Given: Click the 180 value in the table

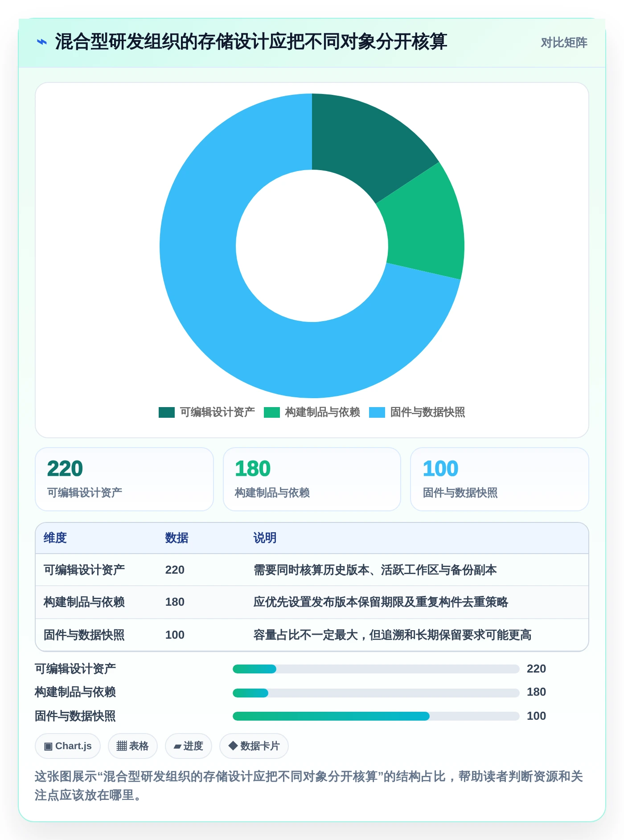Looking at the screenshot, I should click(x=175, y=602).
